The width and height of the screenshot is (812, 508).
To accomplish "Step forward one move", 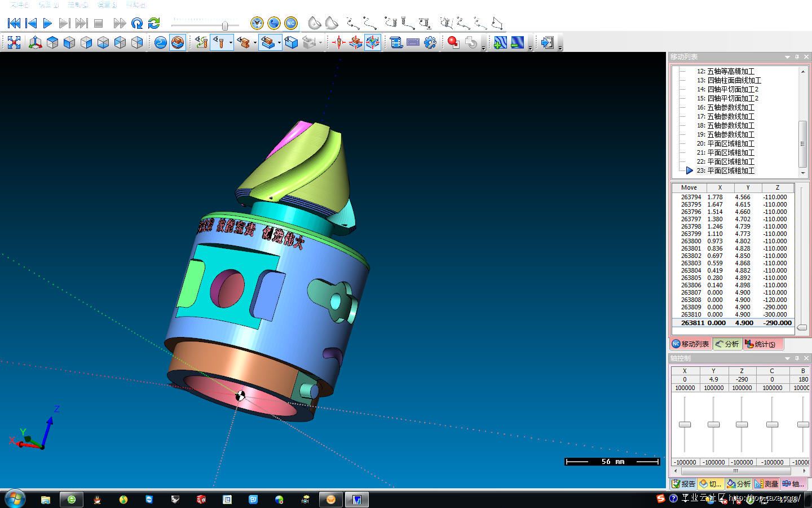I will coord(64,23).
